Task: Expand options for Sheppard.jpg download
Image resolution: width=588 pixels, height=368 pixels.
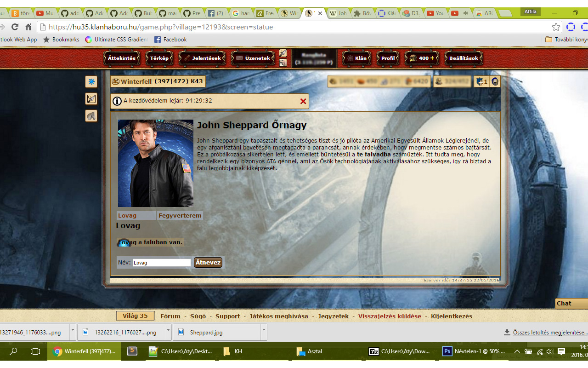Action: tap(264, 332)
